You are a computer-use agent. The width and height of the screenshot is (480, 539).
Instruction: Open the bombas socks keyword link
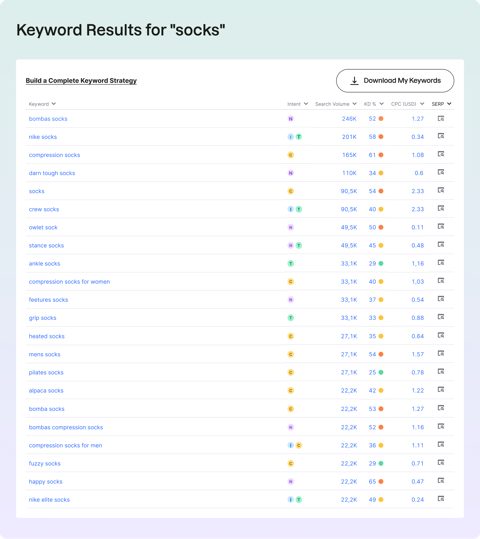tap(48, 119)
